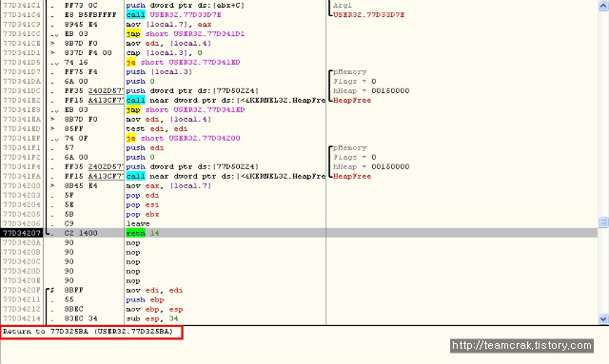Select 'mov edi, edi' at 77D3420F
The image size is (609, 364).
(154, 290)
